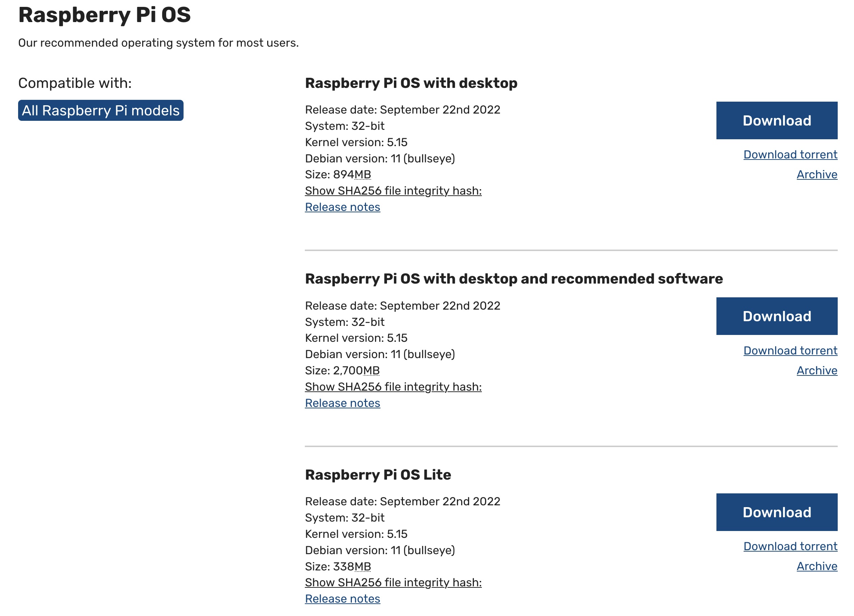Download desktop and recommended software edition
854x616 pixels.
click(x=777, y=316)
